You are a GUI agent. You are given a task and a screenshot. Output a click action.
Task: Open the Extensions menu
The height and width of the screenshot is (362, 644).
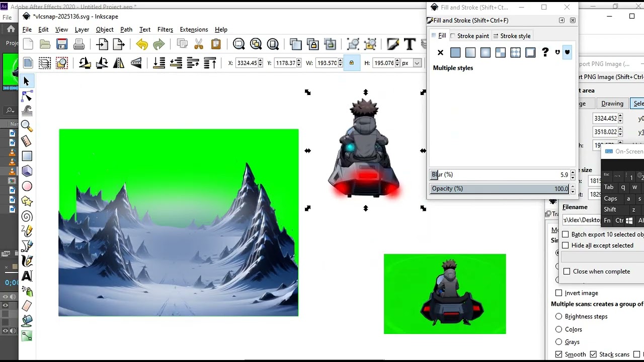point(194,30)
